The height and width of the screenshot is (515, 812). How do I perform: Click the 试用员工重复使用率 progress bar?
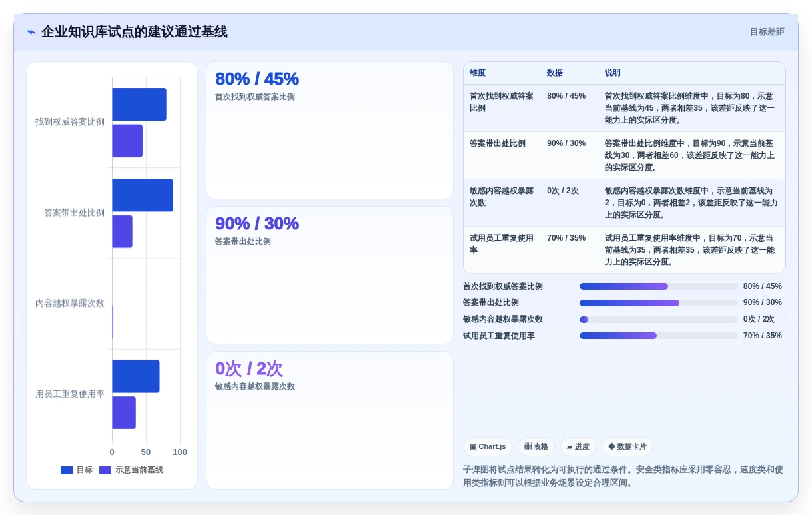(658, 336)
